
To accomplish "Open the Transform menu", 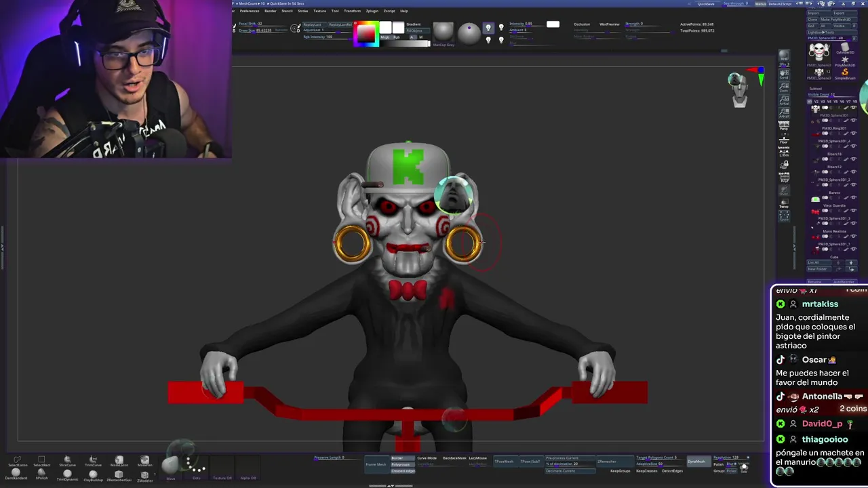I will coord(352,11).
